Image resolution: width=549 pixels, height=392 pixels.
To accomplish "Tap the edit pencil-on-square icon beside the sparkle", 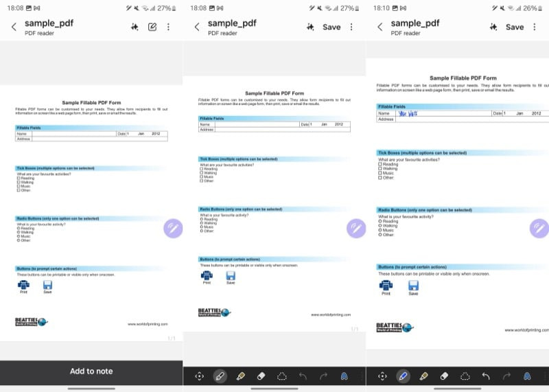I will click(x=152, y=27).
